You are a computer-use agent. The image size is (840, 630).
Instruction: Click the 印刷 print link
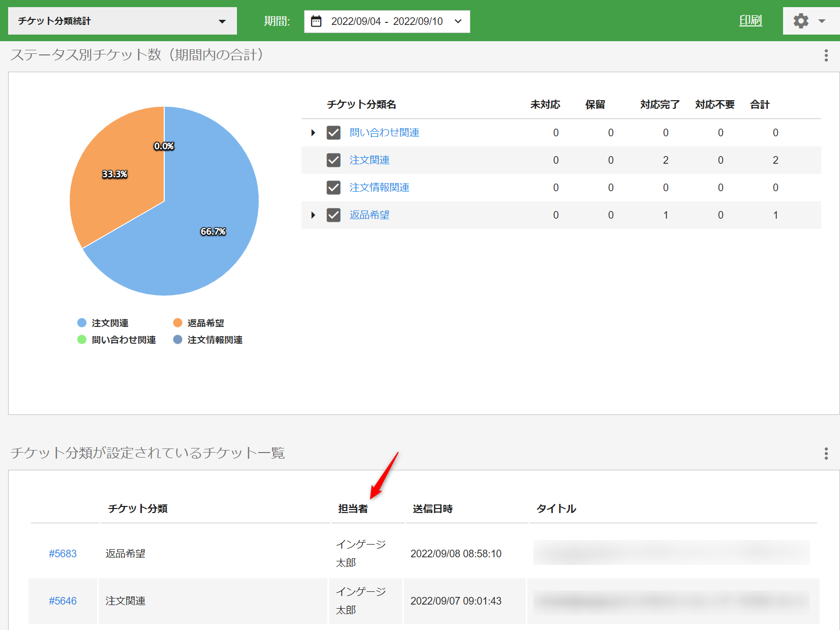[x=751, y=20]
